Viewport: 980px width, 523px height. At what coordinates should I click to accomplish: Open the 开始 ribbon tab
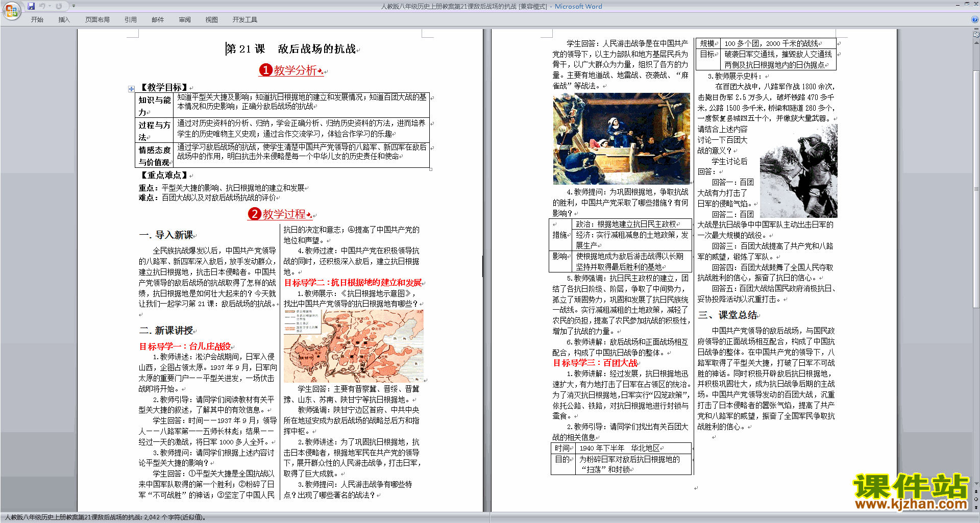[37, 20]
